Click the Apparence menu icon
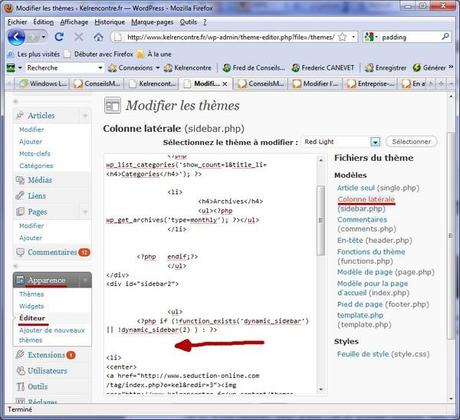460x420 pixels. pos(20,280)
